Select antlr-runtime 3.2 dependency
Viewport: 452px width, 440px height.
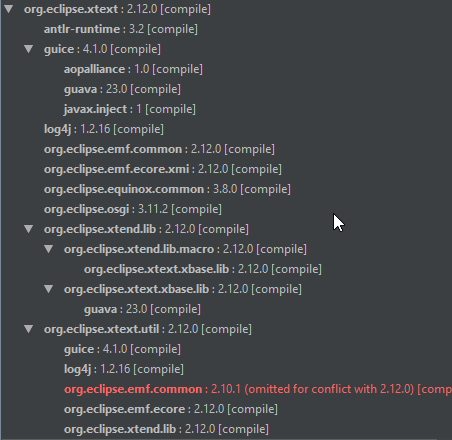click(x=121, y=29)
